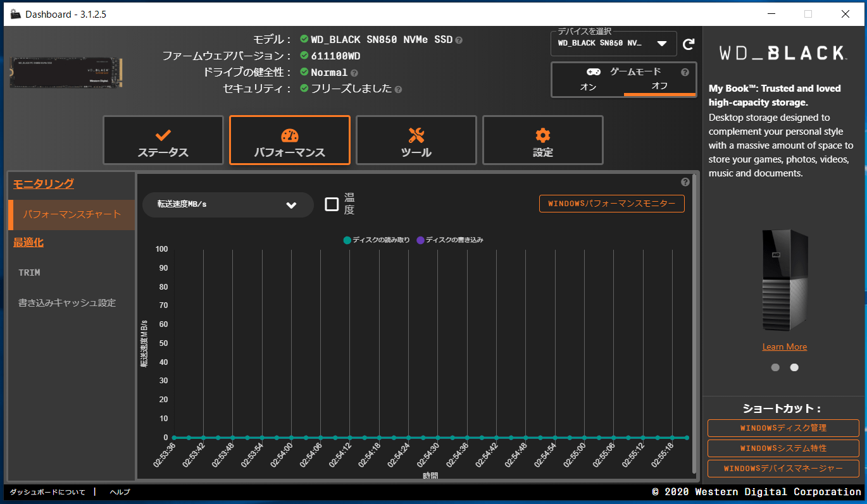The image size is (867, 504).
Task: Click the green check beside firmware version
Action: tap(304, 56)
